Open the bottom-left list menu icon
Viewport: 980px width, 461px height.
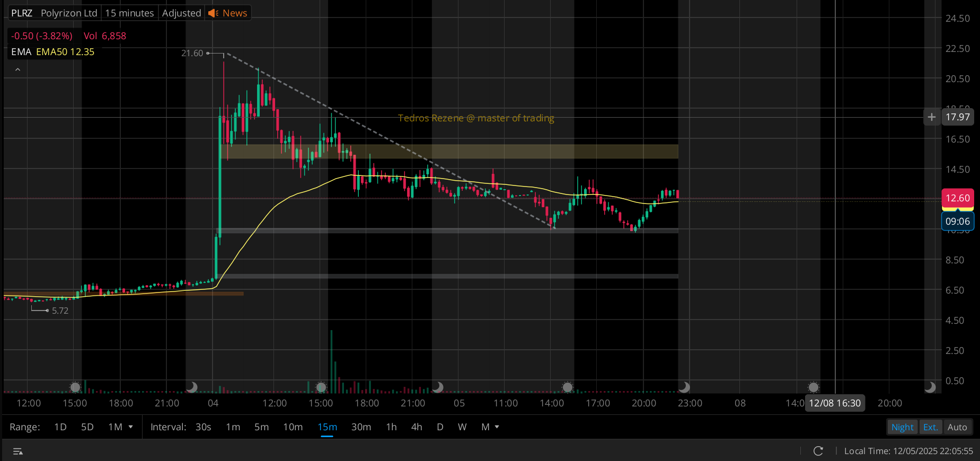pos(17,451)
